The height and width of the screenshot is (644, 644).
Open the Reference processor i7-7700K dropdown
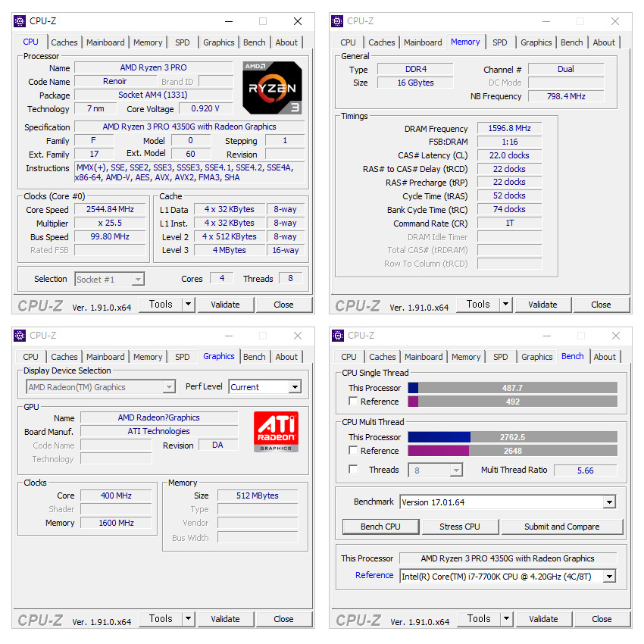coord(609,577)
